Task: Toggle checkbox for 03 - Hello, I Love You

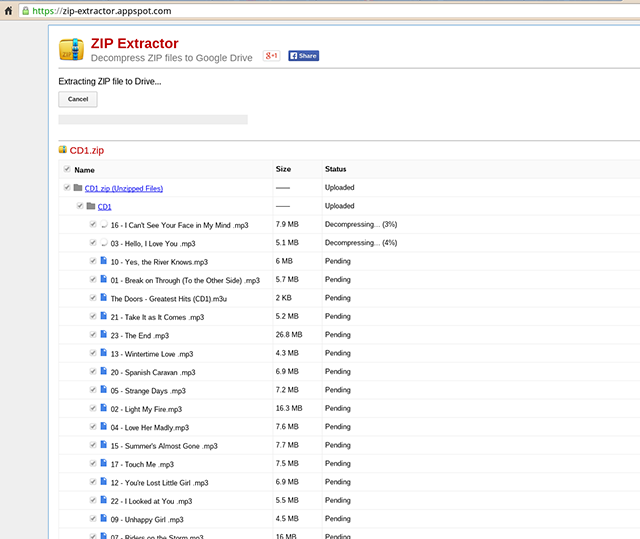Action: (x=93, y=242)
